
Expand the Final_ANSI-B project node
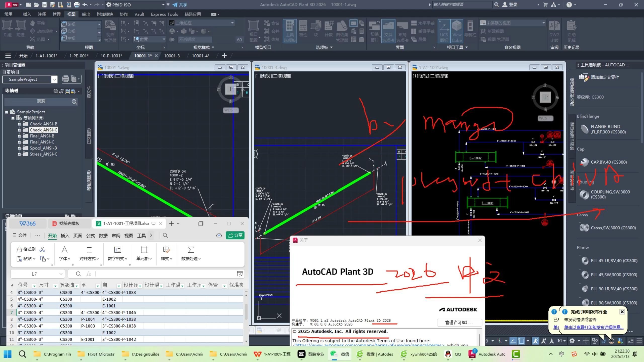[x=20, y=136]
